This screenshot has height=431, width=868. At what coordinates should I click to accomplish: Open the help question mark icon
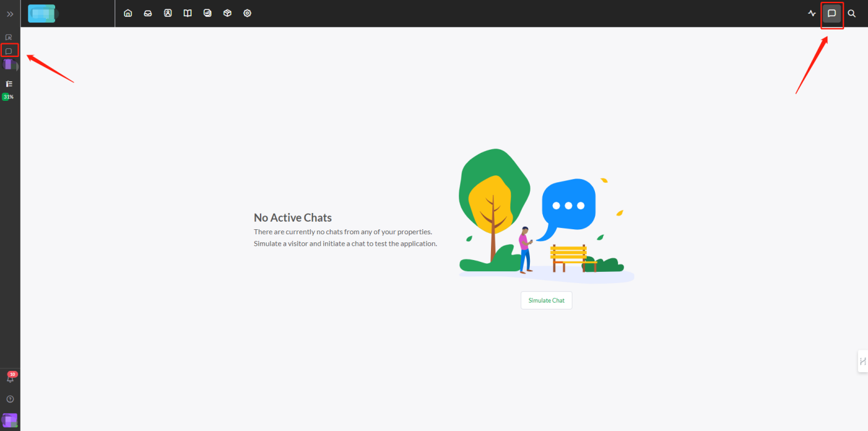click(x=10, y=399)
